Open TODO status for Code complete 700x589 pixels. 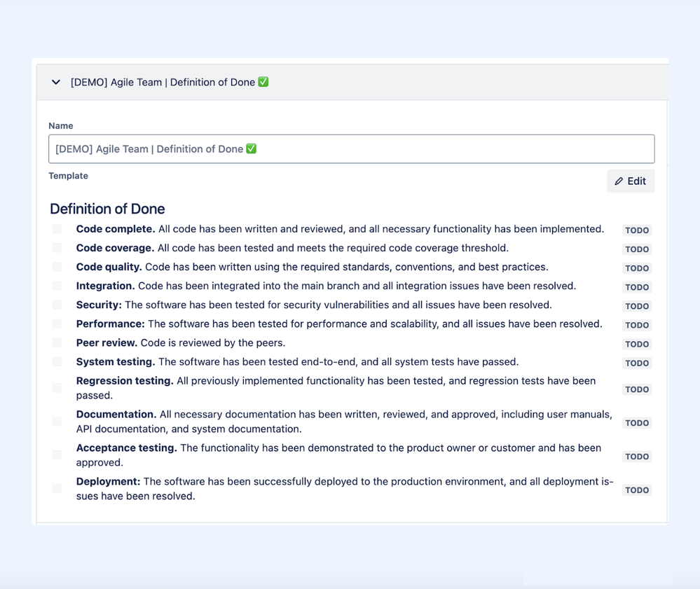(637, 230)
